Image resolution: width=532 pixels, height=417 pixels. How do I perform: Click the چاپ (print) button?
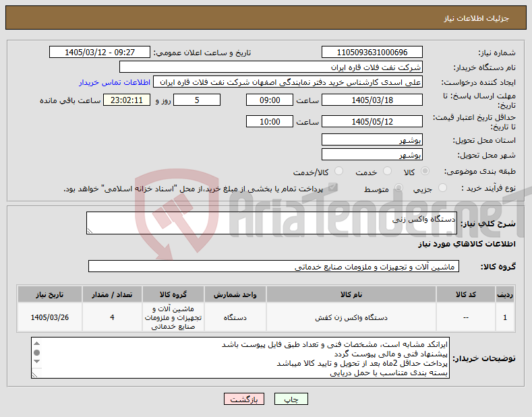(x=291, y=399)
